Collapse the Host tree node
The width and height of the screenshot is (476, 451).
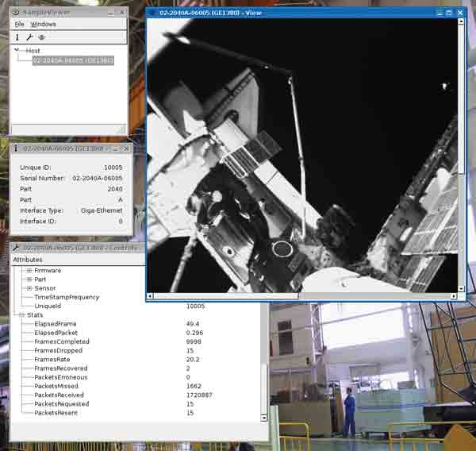click(x=17, y=51)
